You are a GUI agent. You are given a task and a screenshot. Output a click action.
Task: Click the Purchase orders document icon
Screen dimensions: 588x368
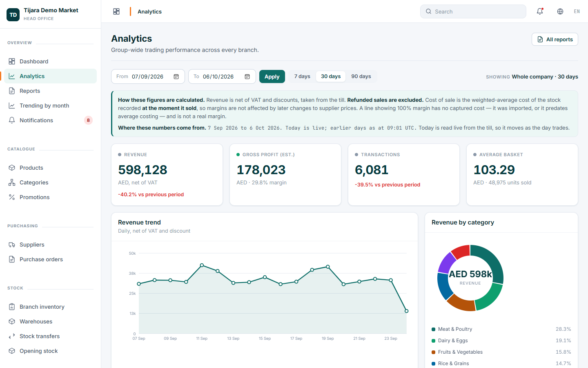pyautogui.click(x=12, y=259)
